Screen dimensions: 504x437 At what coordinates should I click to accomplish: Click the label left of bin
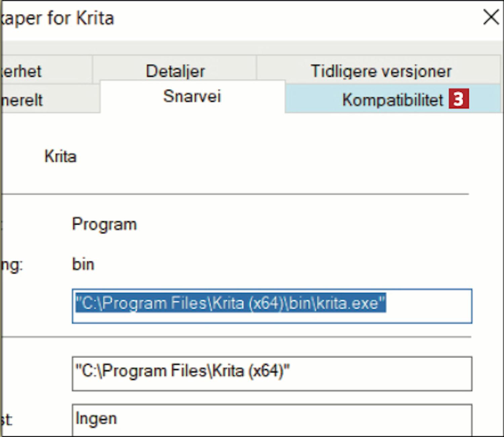11,265
